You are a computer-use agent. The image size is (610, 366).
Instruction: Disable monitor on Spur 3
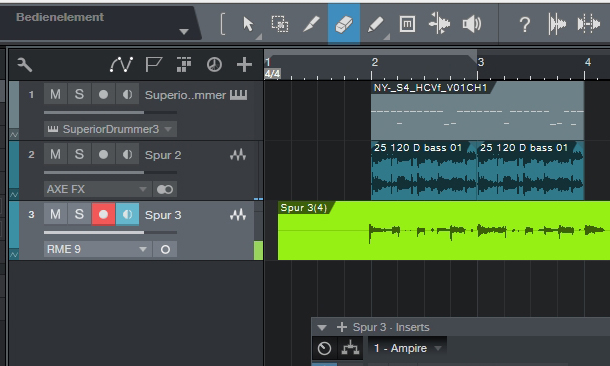pyautogui.click(x=127, y=214)
